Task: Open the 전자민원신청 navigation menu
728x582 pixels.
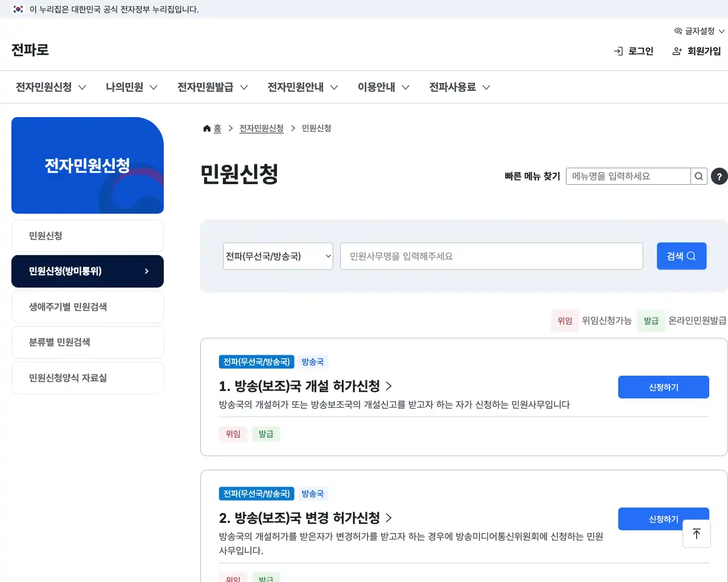Action: coord(51,87)
